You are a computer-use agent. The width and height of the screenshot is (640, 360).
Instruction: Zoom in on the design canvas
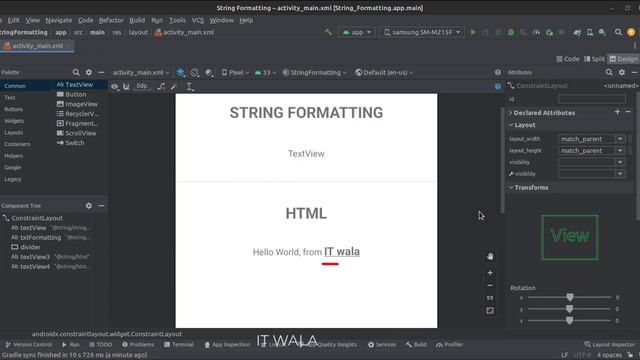coord(490,273)
